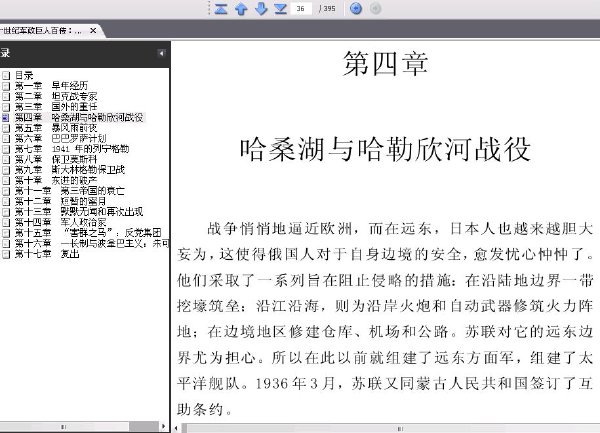Click the greyed forward navigation button

pos(375,8)
